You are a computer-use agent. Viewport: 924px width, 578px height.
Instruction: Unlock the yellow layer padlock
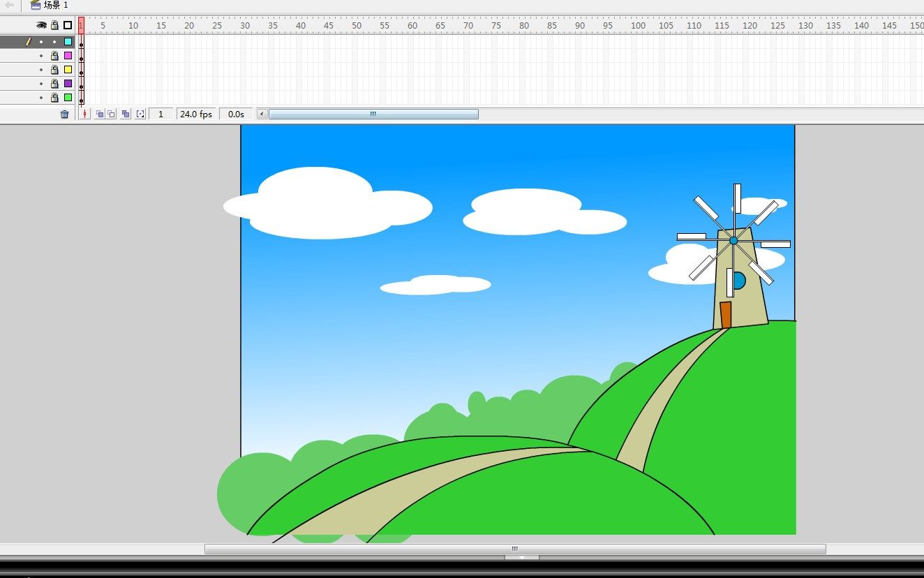[x=54, y=70]
